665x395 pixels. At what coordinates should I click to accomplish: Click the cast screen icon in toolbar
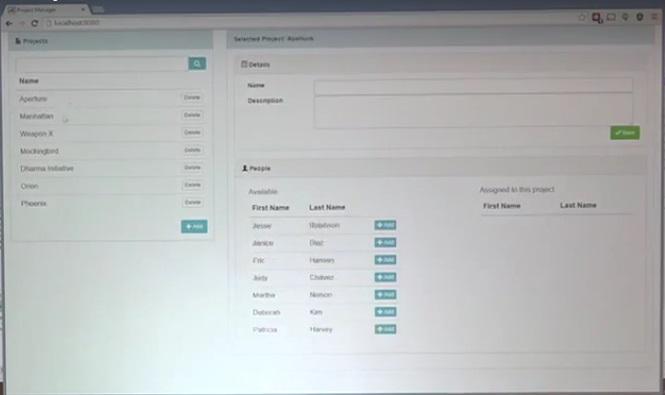611,17
